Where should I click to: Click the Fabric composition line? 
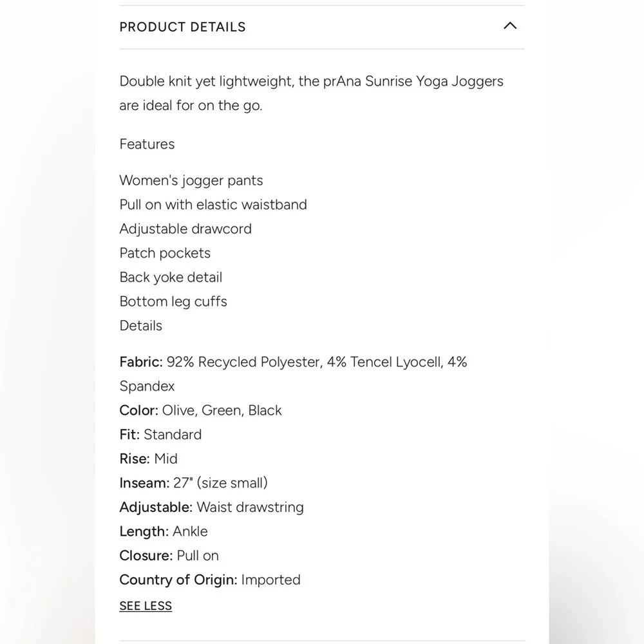point(293,363)
